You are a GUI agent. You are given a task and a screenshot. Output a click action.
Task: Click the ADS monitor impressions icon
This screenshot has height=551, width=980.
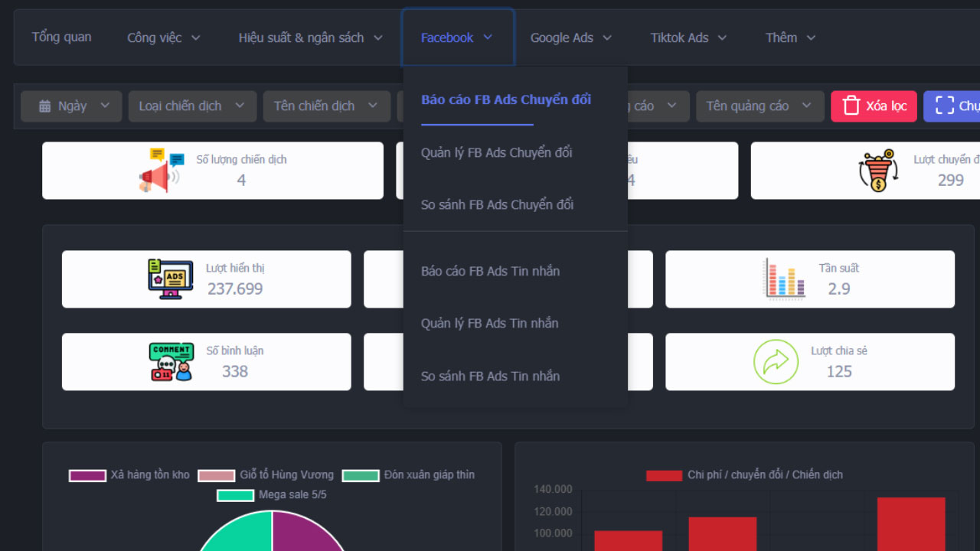tap(171, 279)
